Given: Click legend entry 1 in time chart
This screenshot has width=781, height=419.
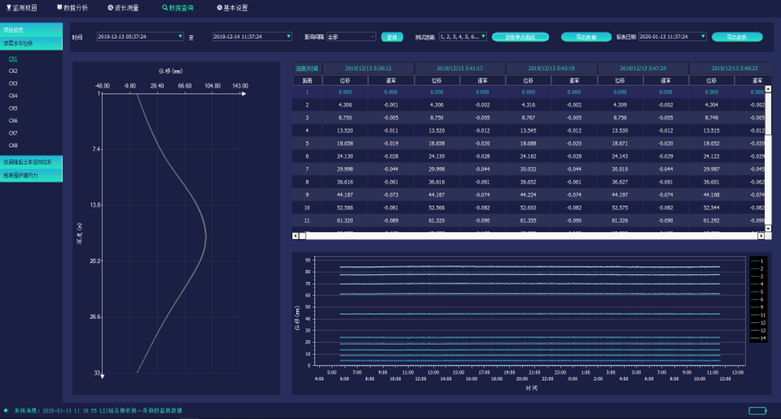Looking at the screenshot, I should (x=758, y=261).
